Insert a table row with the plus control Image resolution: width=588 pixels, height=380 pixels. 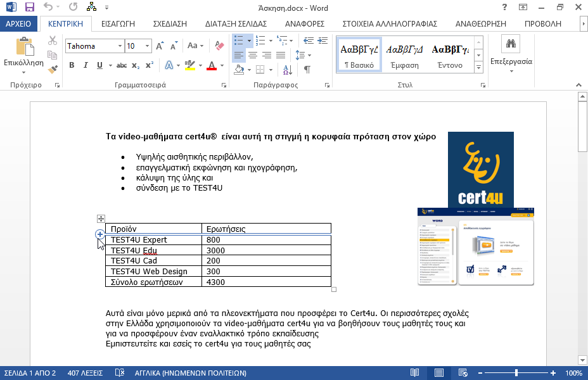click(99, 234)
